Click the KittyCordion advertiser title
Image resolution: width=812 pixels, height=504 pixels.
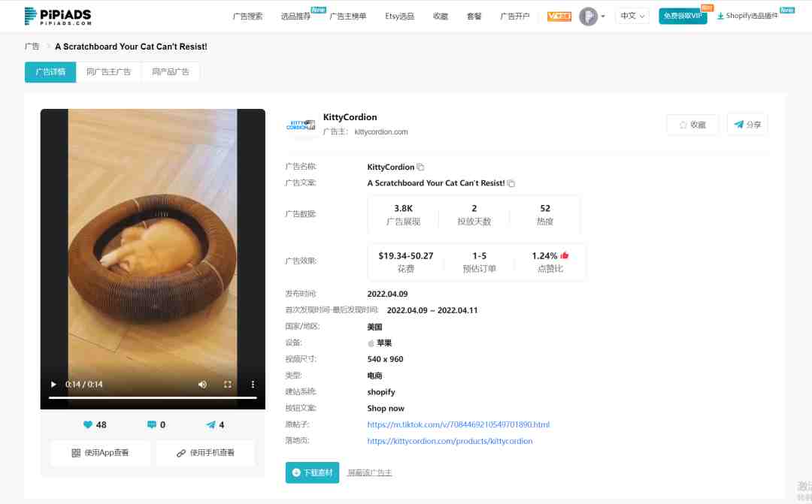(x=350, y=117)
